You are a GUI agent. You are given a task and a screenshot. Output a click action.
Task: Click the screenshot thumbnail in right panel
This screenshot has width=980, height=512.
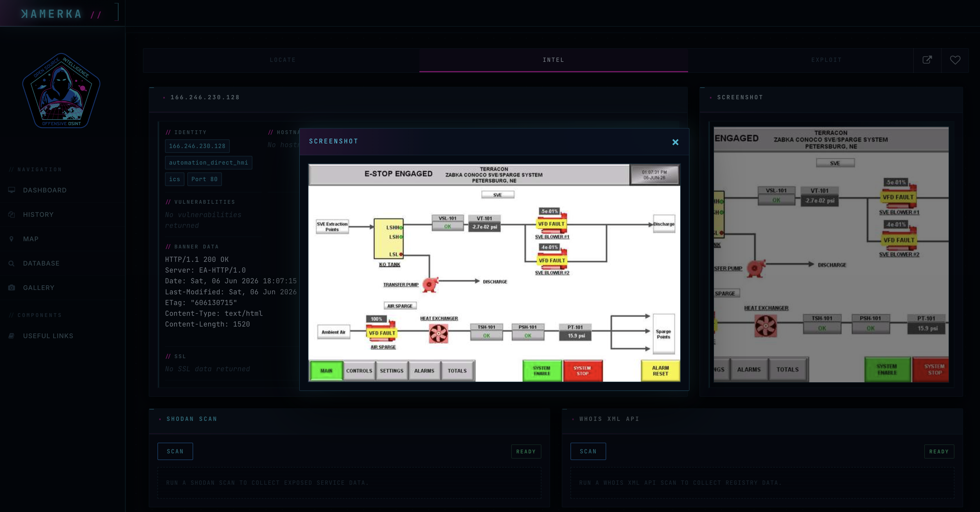(x=831, y=255)
